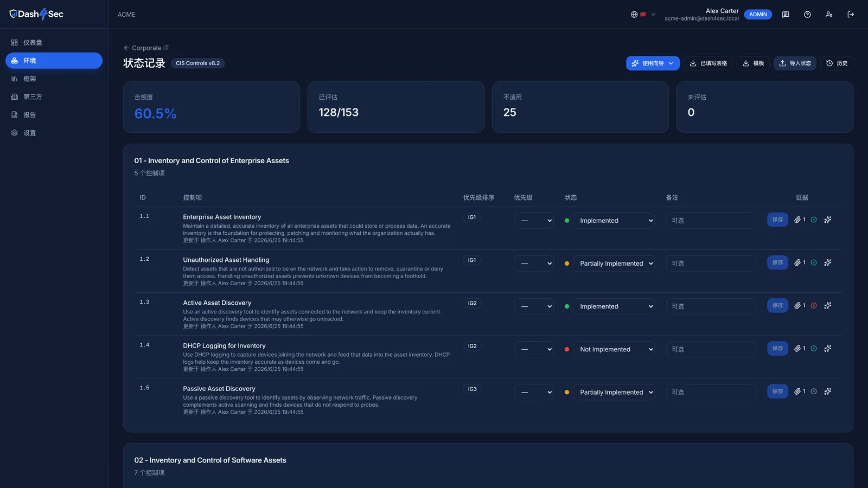Open status dropdown for Unauthorized Asset Handling
Image resolution: width=868 pixels, height=488 pixels.
614,264
